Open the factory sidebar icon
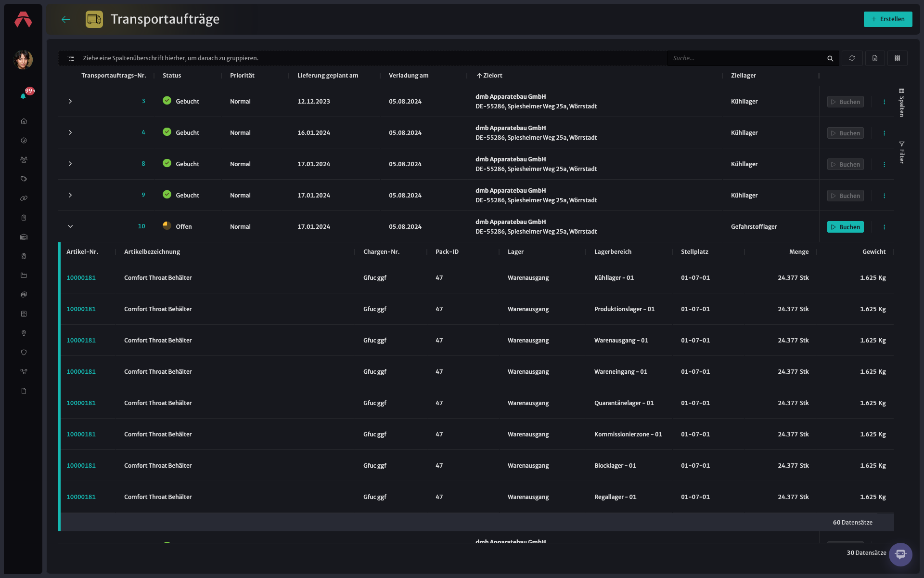Screen dimensions: 924x578 (24, 276)
